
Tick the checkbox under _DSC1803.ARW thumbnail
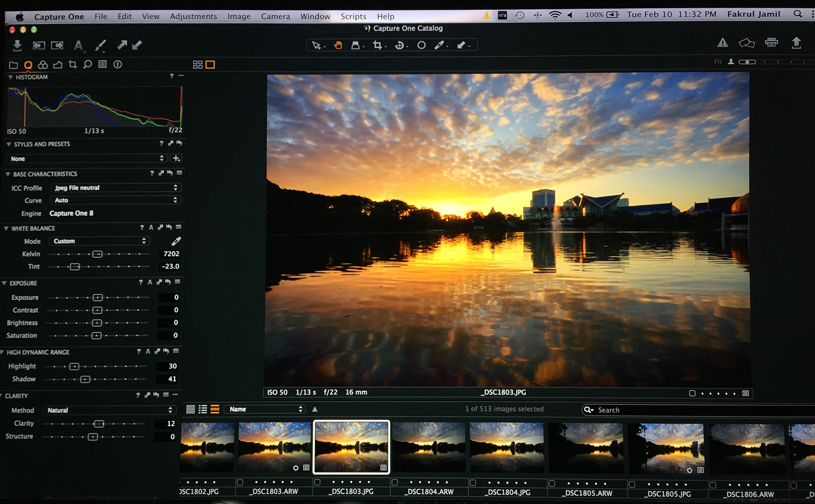coord(240,482)
